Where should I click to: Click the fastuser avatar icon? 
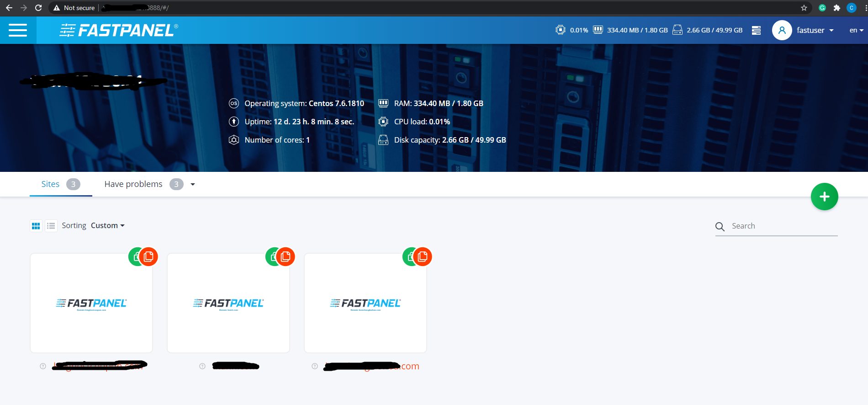pyautogui.click(x=782, y=30)
